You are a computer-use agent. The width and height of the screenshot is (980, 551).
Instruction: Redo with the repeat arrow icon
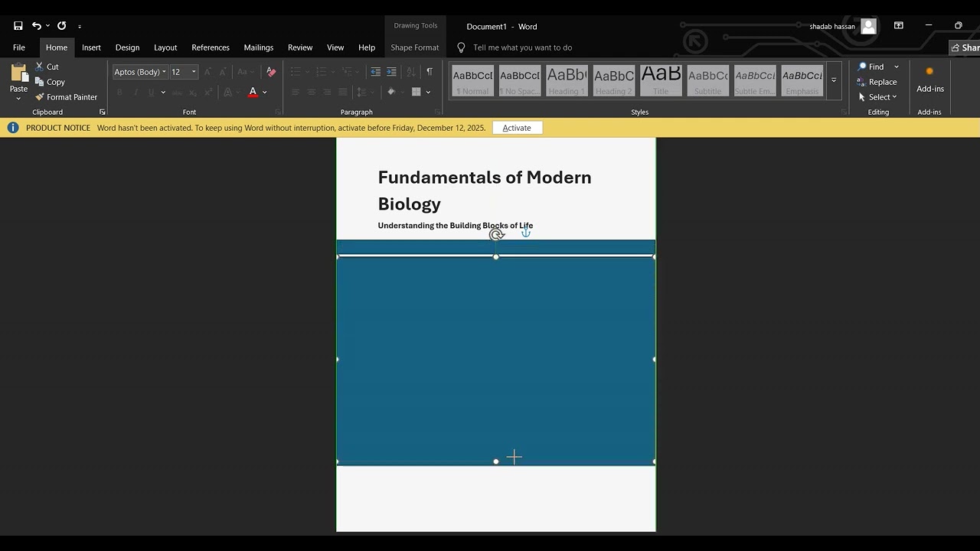[62, 26]
